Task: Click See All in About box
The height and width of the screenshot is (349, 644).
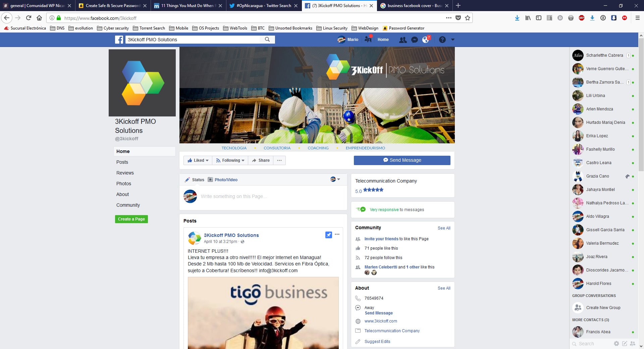Action: 444,288
